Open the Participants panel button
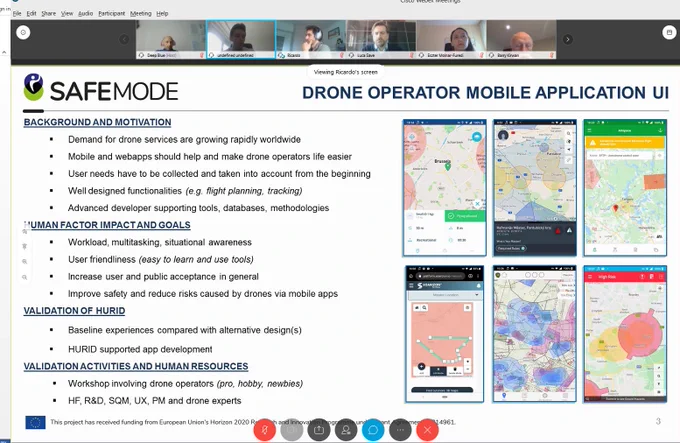Viewport: 680px width, 443px height. (346, 430)
